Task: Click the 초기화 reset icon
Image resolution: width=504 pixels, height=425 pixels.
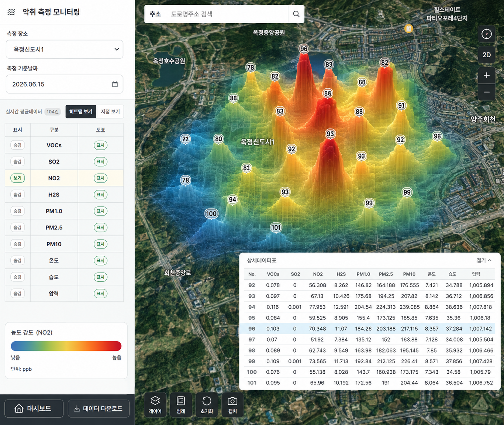Action: point(207,405)
